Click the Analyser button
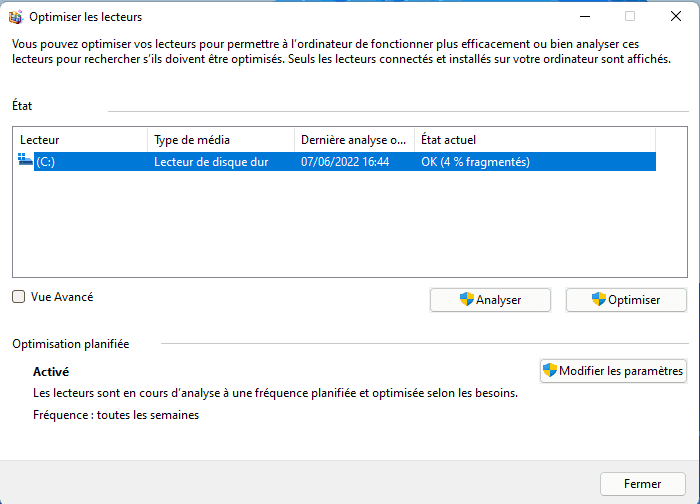The image size is (700, 504). tap(490, 300)
